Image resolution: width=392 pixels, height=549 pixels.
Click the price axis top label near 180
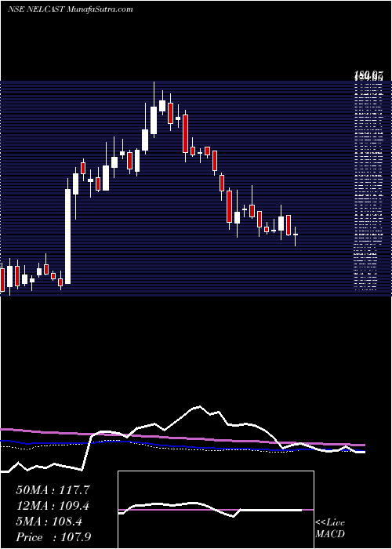[x=368, y=75]
